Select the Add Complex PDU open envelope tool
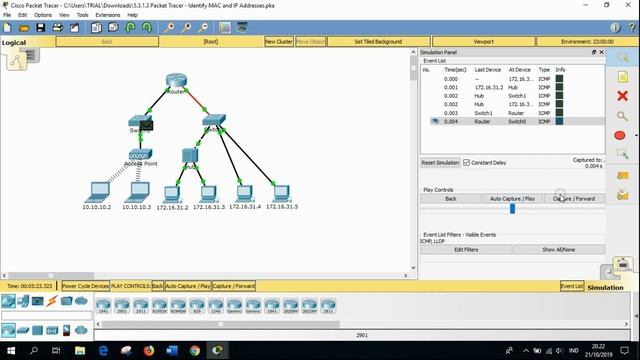 pyautogui.click(x=623, y=195)
